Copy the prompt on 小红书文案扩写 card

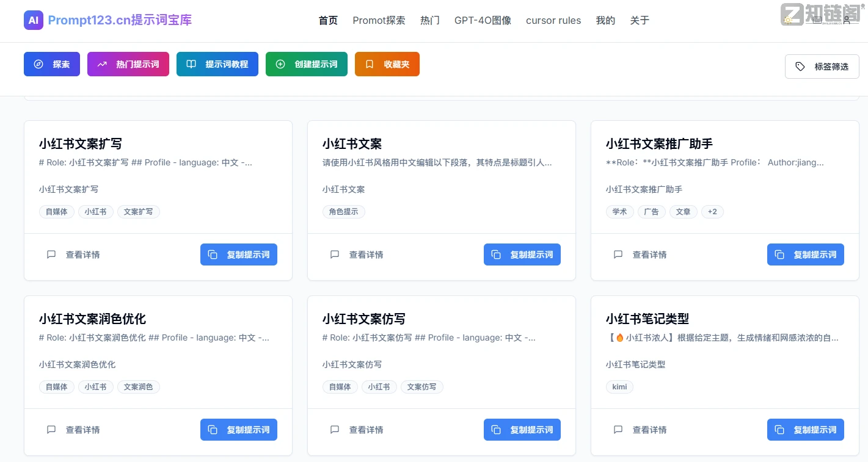238,254
